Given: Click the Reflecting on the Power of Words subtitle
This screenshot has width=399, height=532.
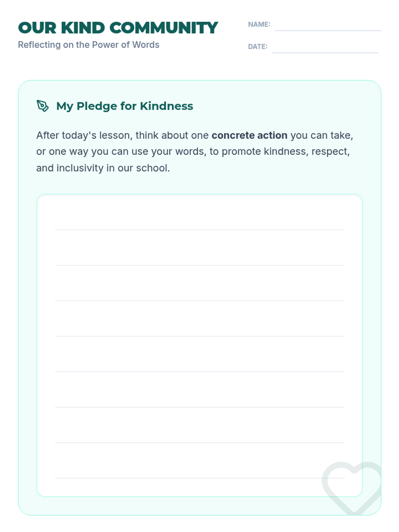Looking at the screenshot, I should click(88, 45).
